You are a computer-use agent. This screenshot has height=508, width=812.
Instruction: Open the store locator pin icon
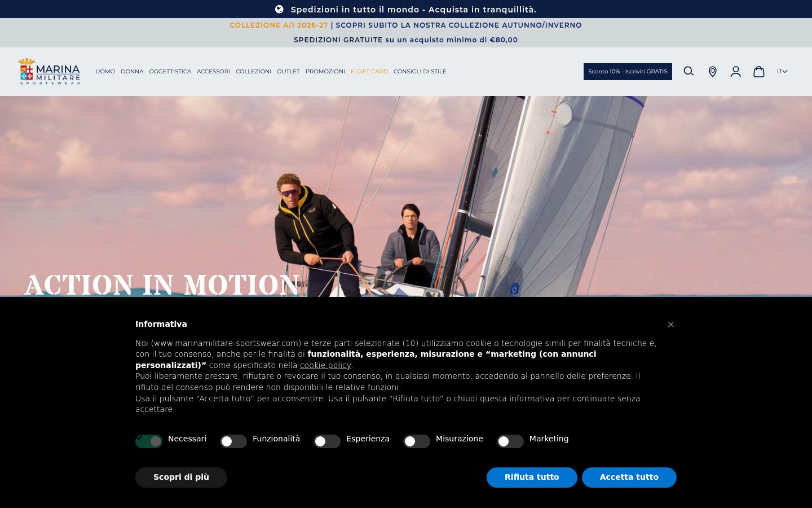[x=713, y=72]
